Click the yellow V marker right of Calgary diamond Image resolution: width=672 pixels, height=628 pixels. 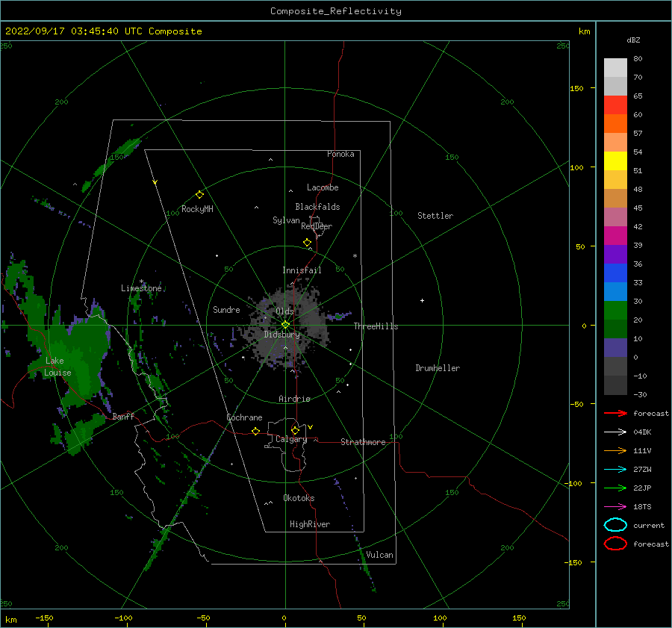tap(311, 427)
